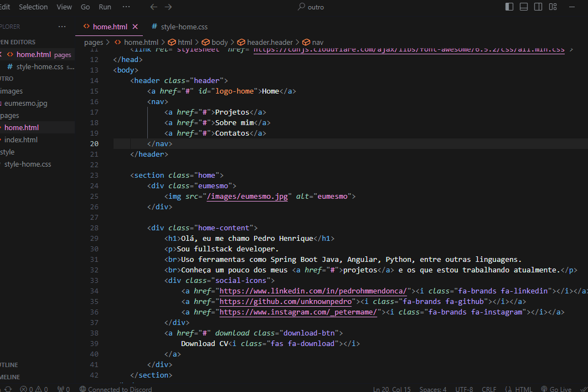Viewport: 588px width, 392px height.
Task: Collapse the style folder
Action: tap(7, 152)
